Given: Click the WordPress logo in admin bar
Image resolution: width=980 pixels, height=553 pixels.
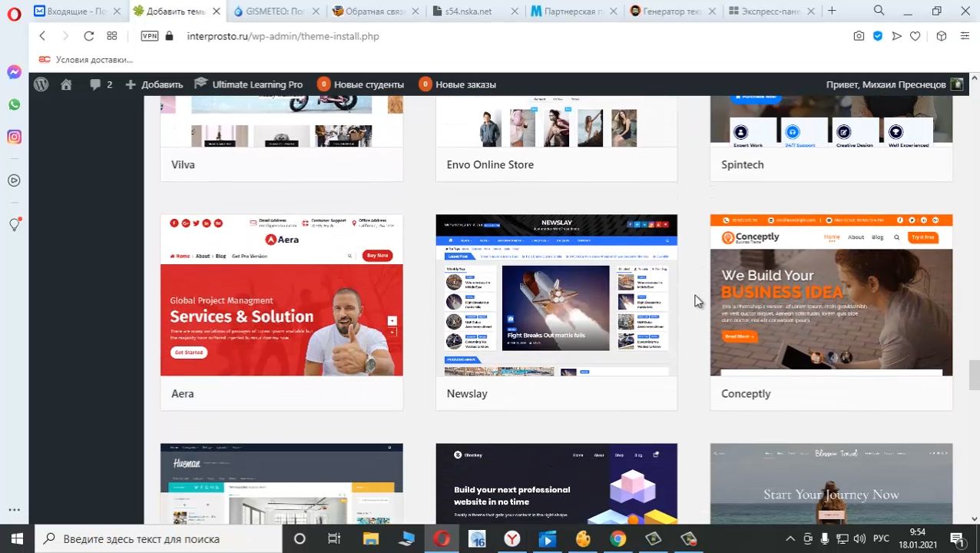Looking at the screenshot, I should [x=41, y=84].
